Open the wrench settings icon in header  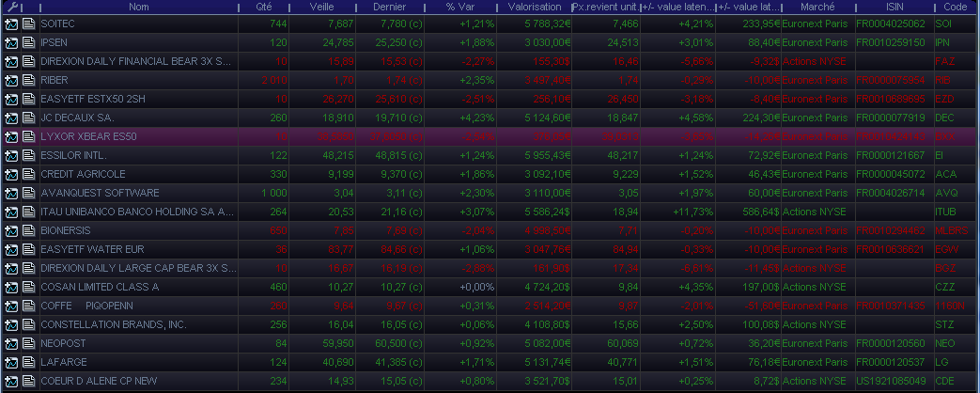[12, 8]
